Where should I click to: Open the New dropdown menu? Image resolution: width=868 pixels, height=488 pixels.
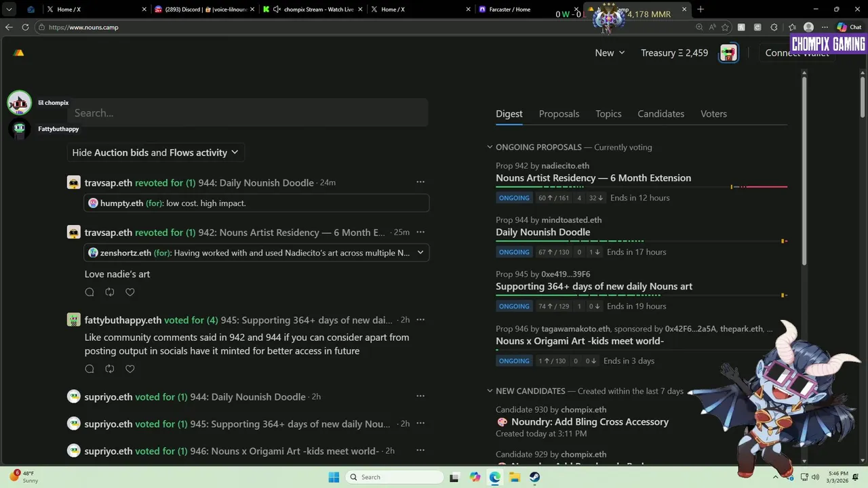tap(610, 53)
